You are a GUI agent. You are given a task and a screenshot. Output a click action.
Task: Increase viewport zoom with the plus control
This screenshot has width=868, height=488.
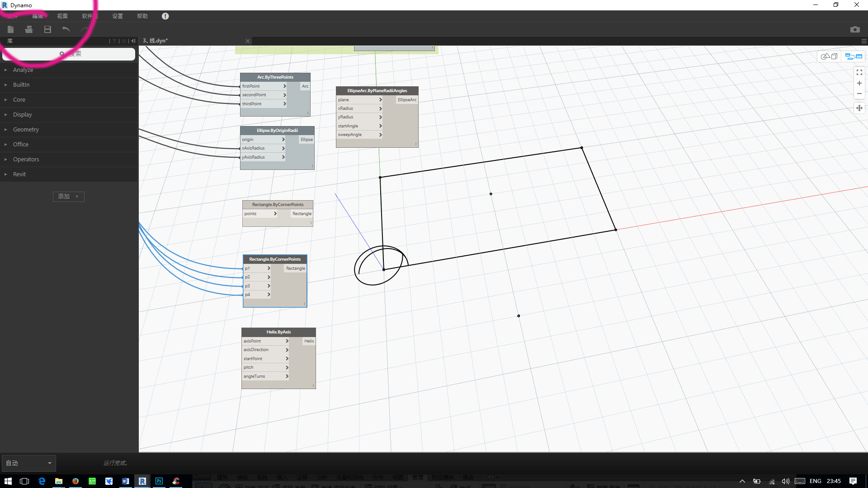(859, 83)
